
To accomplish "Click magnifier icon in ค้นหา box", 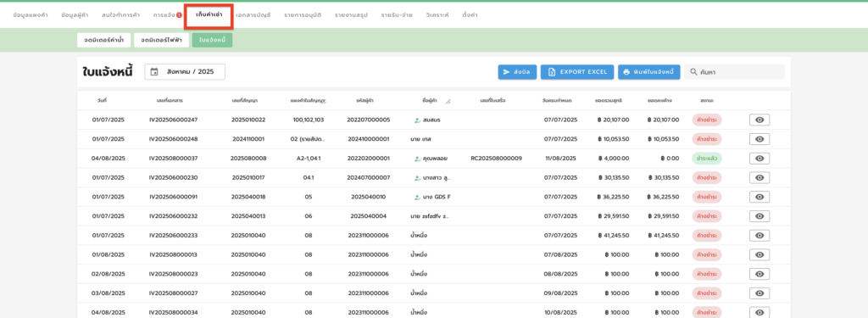I will pos(693,72).
